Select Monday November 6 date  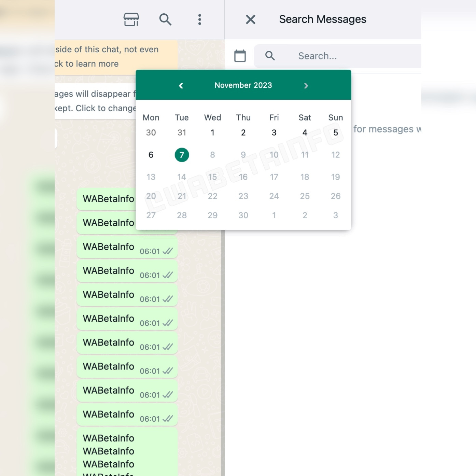(151, 155)
